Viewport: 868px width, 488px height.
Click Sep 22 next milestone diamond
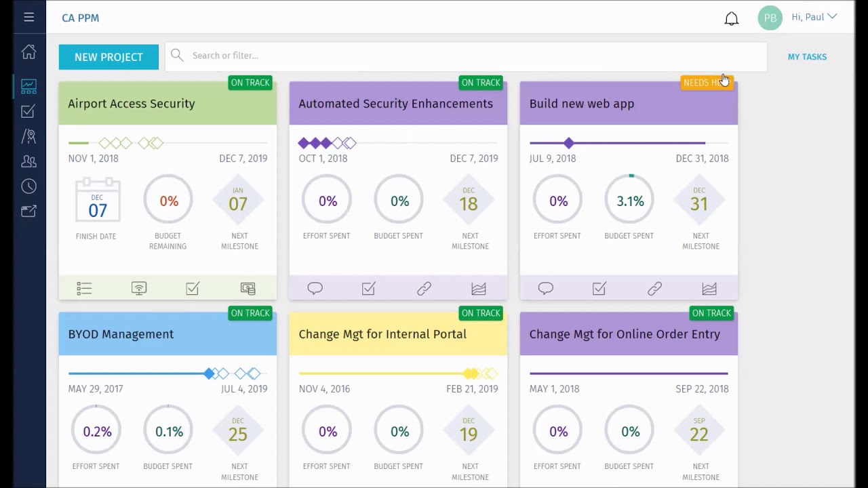point(699,431)
